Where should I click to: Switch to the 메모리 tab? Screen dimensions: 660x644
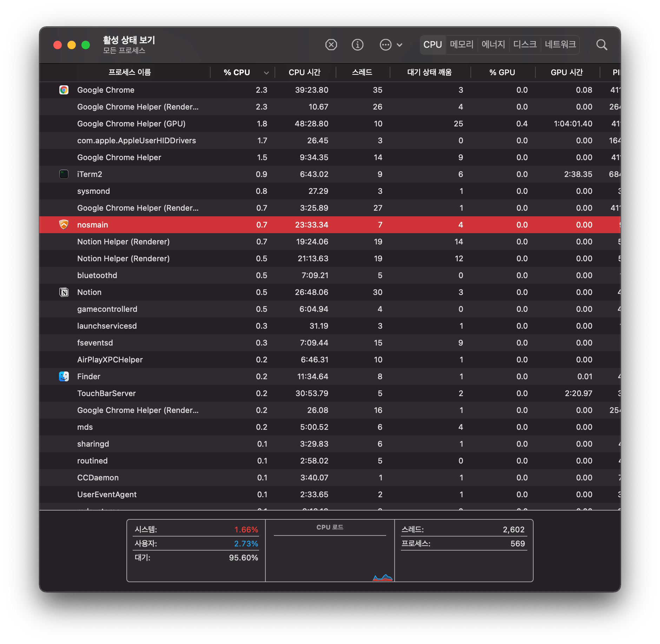click(462, 45)
